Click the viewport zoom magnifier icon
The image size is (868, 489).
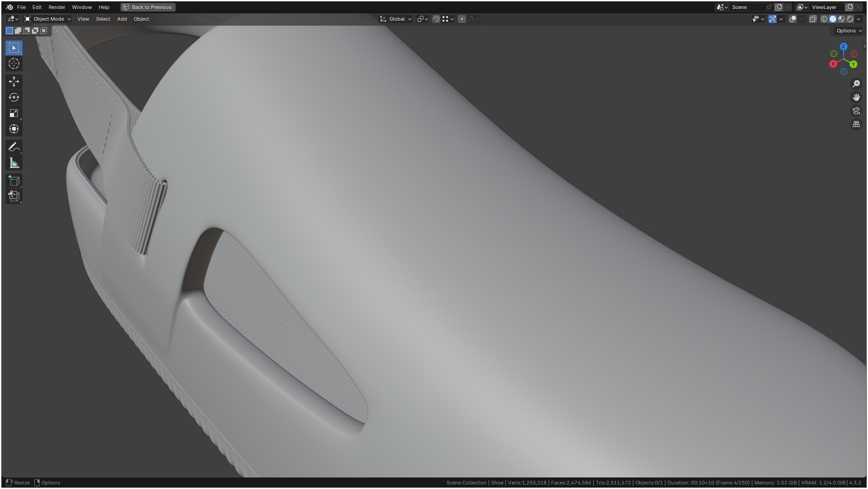856,84
